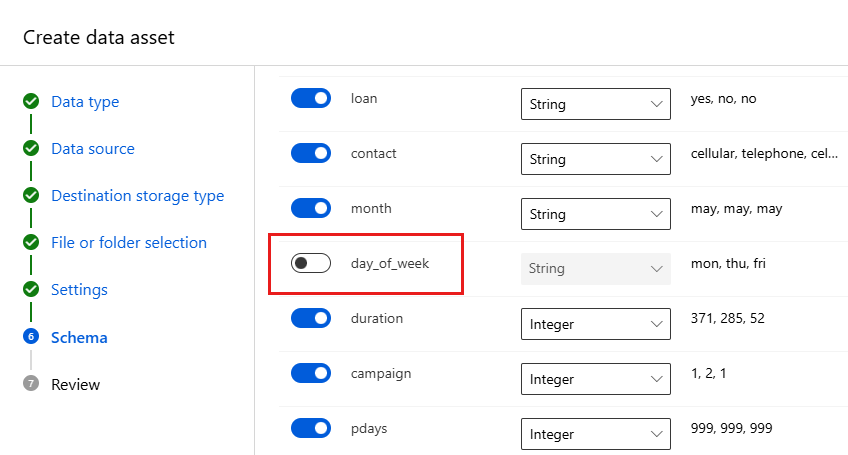Click the Data type step checkmark icon
Screen dimensions: 848x455
pyautogui.click(x=31, y=102)
